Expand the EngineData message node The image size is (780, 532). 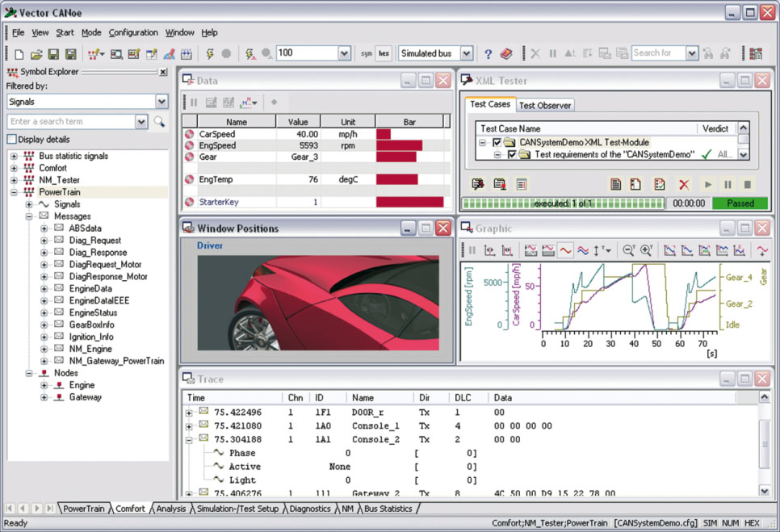[44, 288]
